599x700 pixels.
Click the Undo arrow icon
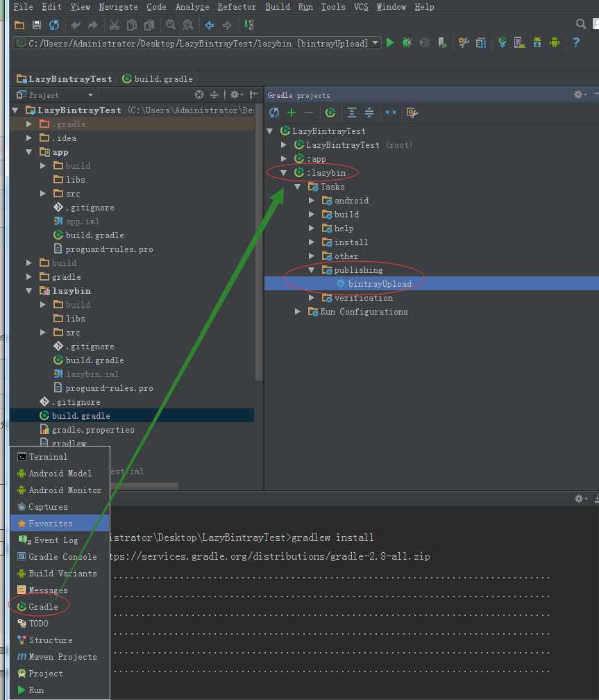pos(76,25)
